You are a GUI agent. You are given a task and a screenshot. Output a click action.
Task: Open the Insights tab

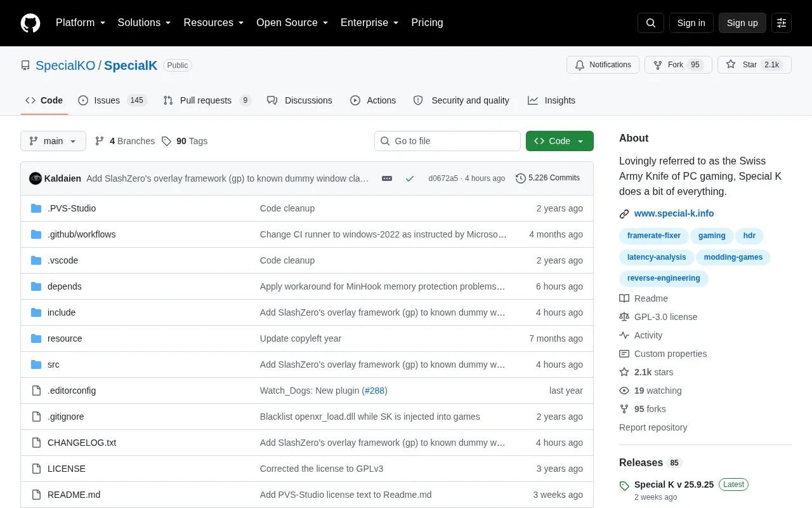(551, 100)
